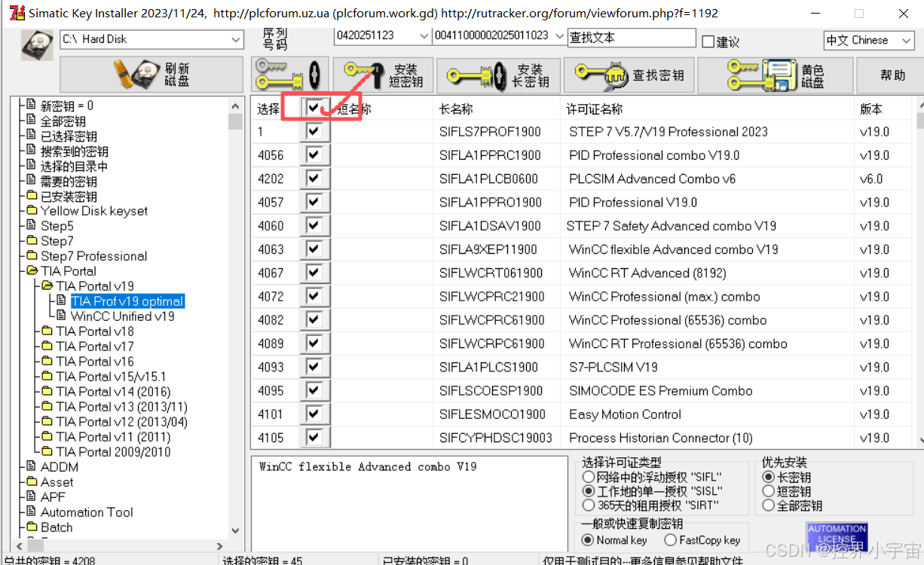Click the Automation License Manager icon
The height and width of the screenshot is (565, 924).
pos(837,538)
